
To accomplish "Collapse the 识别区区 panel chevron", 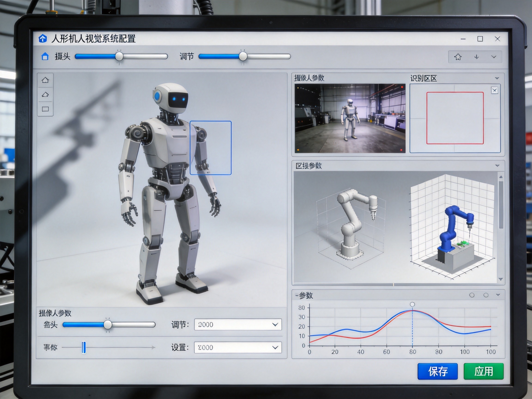I will (497, 78).
